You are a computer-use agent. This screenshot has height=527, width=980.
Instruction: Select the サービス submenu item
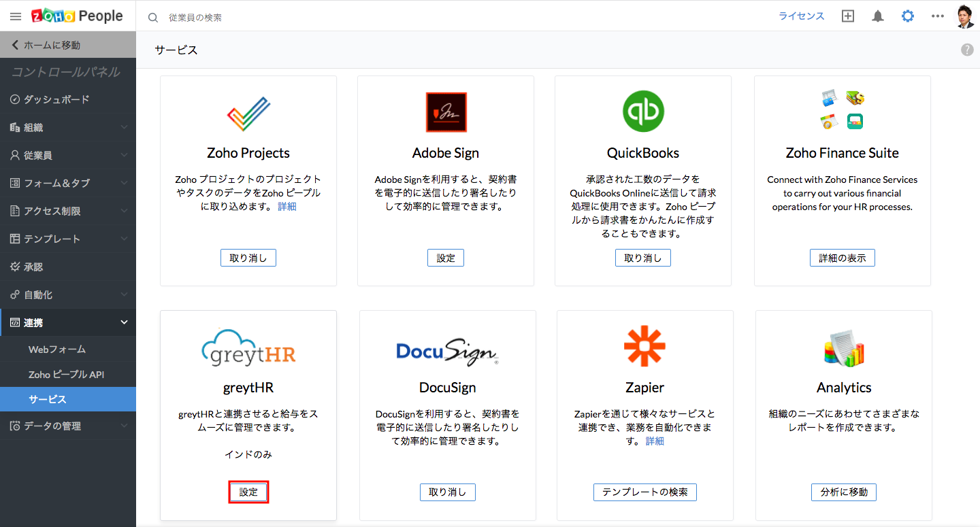click(68, 399)
